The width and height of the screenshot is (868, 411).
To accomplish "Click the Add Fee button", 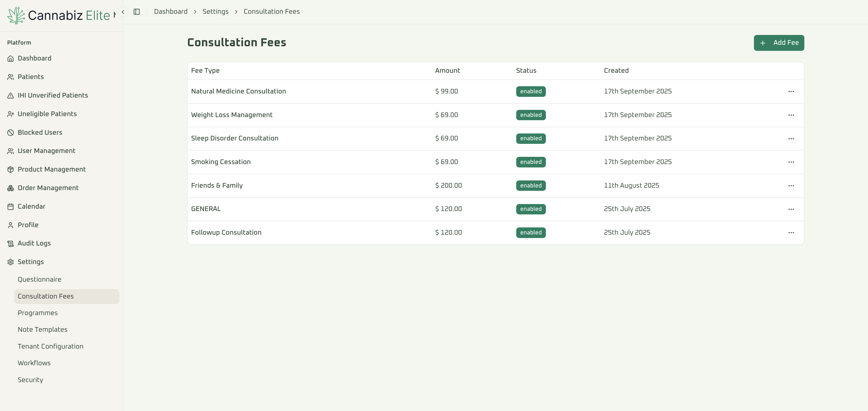I will coord(779,43).
